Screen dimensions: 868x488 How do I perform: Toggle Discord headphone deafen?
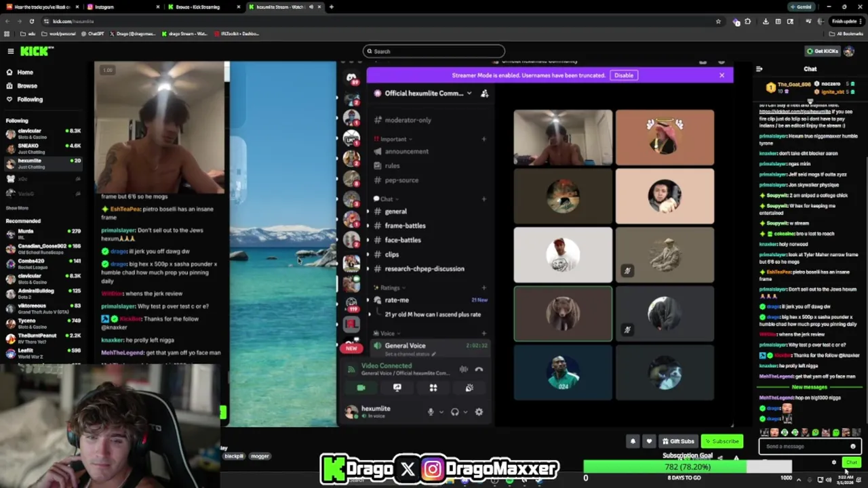(x=454, y=411)
